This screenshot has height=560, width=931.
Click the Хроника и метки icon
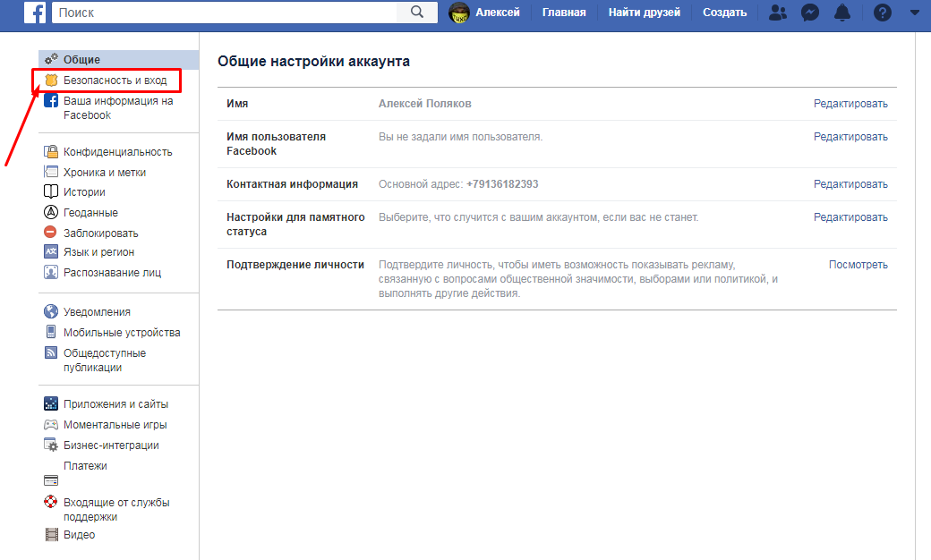coord(51,172)
